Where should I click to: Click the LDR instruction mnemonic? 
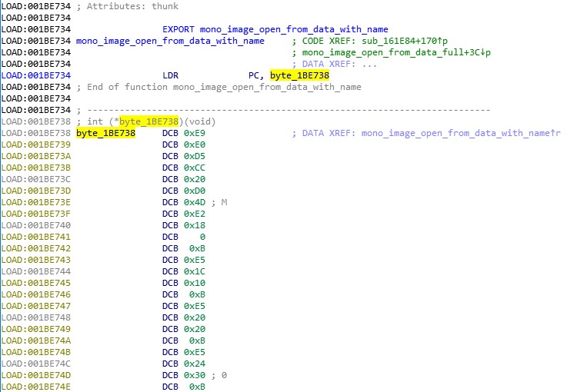[170, 75]
